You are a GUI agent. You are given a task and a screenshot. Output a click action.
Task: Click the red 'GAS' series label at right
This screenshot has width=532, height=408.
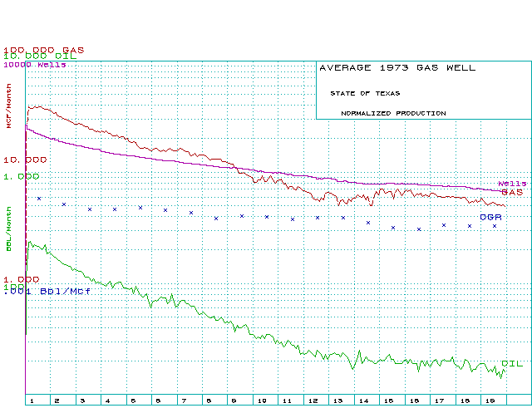(x=511, y=192)
